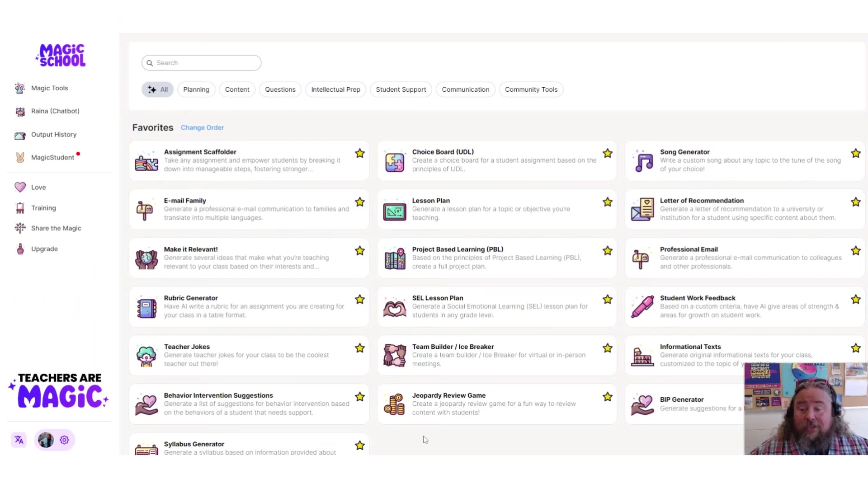Screen dimensions: 868x488
Task: Toggle the Song Generator favorite star
Action: tap(856, 153)
